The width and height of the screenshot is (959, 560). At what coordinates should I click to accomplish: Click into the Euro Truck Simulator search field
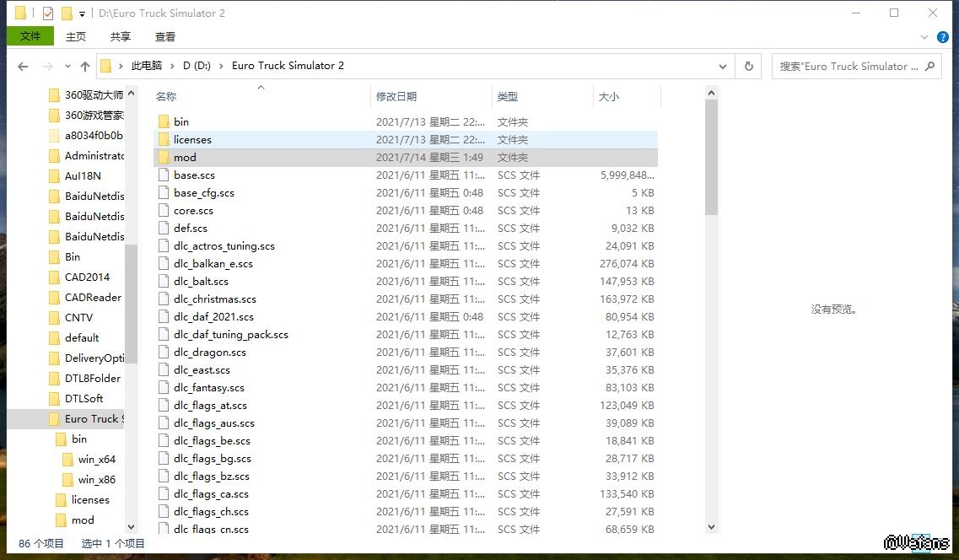click(848, 67)
